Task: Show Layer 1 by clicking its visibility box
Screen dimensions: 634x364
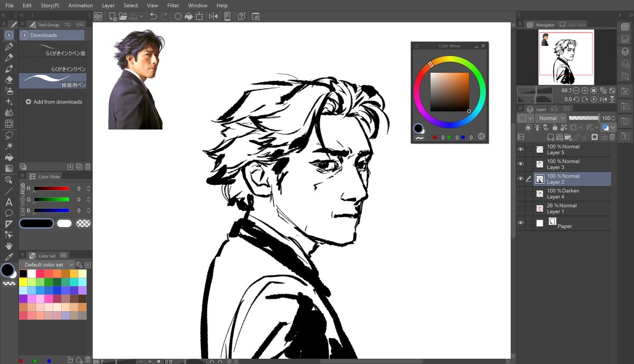Action: [x=520, y=209]
